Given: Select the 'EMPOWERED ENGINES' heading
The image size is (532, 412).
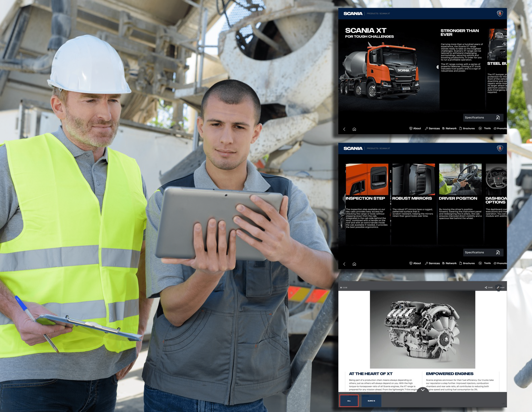Looking at the screenshot, I should pyautogui.click(x=449, y=374).
